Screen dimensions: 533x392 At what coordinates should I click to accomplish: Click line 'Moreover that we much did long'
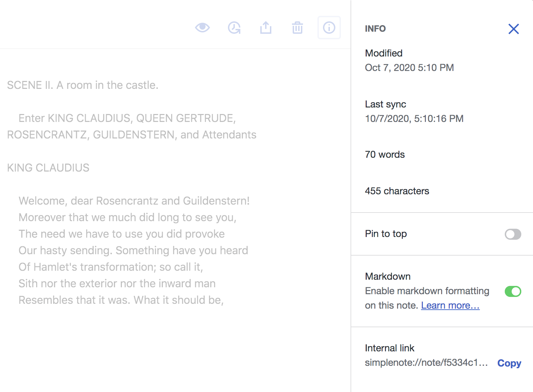tap(127, 217)
